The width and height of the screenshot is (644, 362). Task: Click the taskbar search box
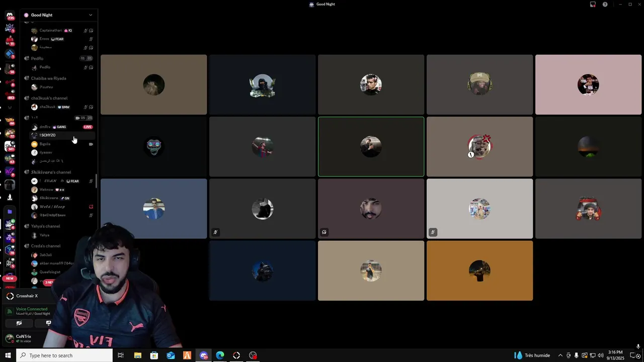[64, 355]
